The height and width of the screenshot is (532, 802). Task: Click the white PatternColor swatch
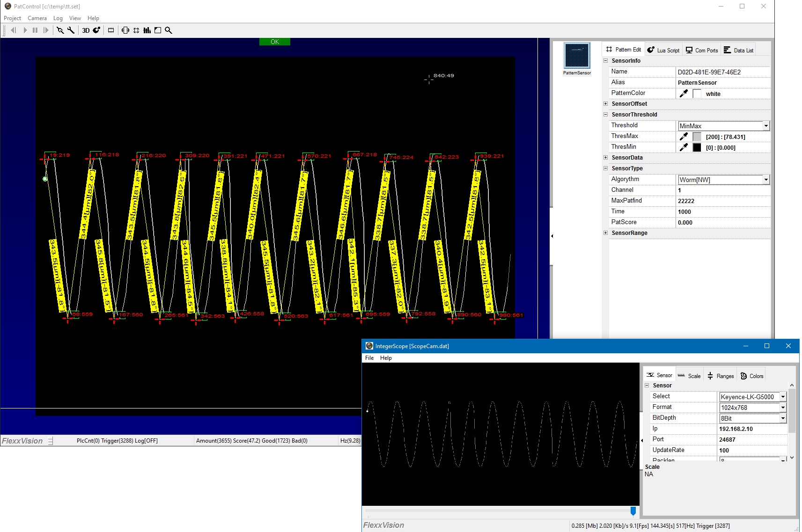(697, 94)
